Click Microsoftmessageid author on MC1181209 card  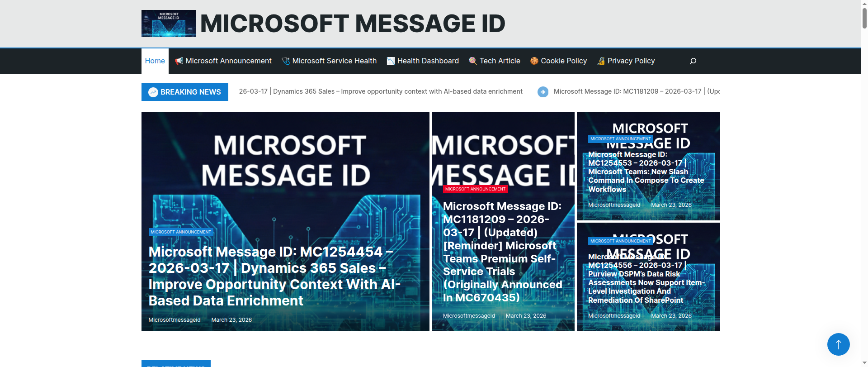click(469, 316)
